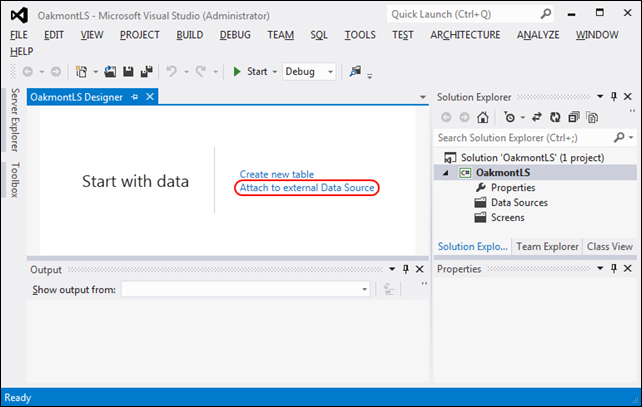This screenshot has width=642, height=407.
Task: Open the Output panel window position menu
Action: [392, 269]
